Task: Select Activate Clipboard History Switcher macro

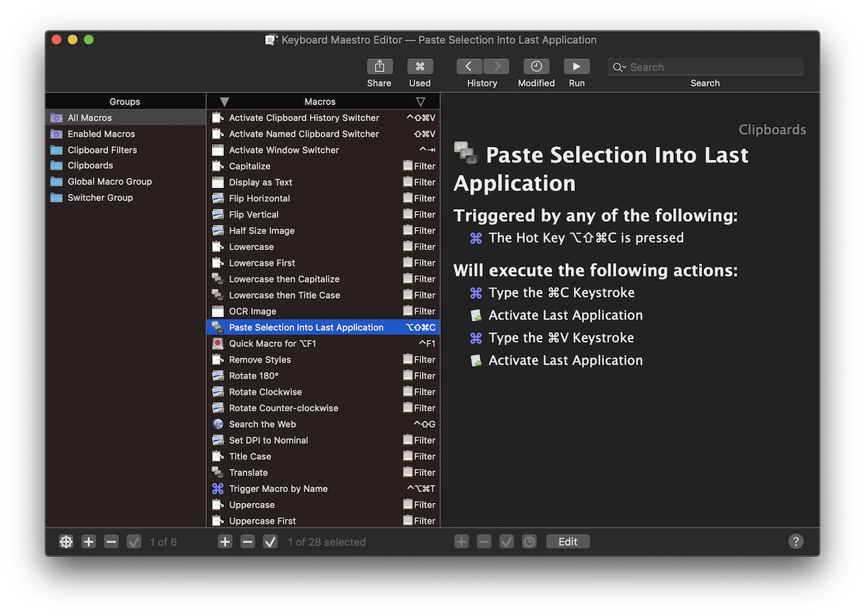Action: point(323,117)
